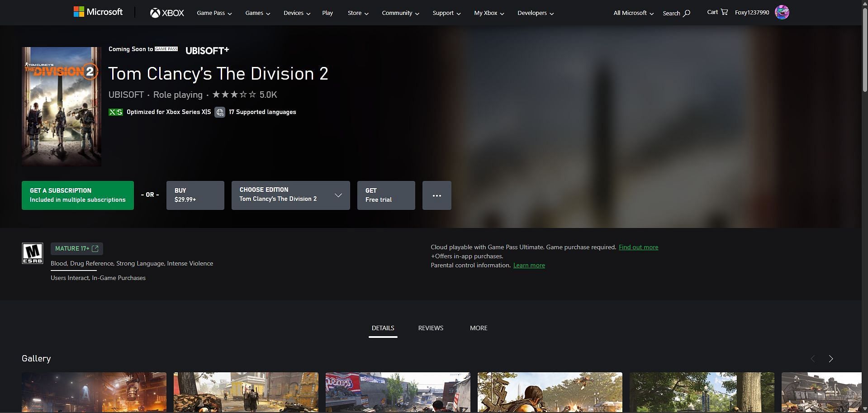
Task: Open the Microsoft logo home link
Action: [x=98, y=12]
